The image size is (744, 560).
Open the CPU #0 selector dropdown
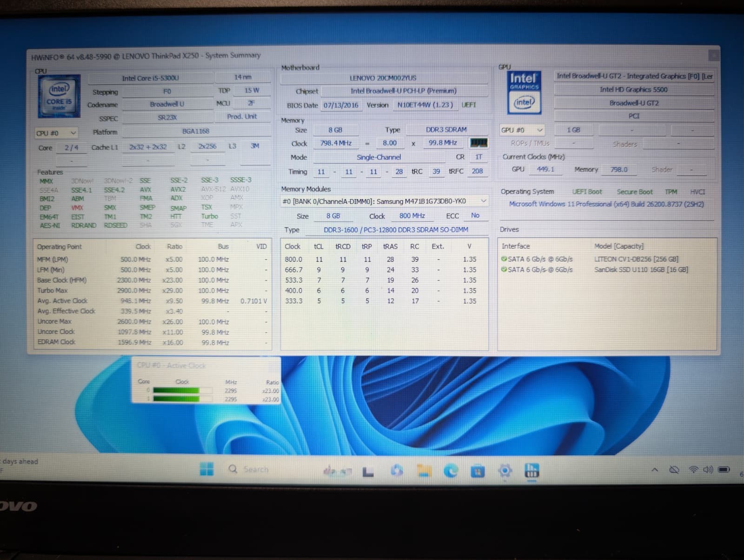click(x=56, y=133)
